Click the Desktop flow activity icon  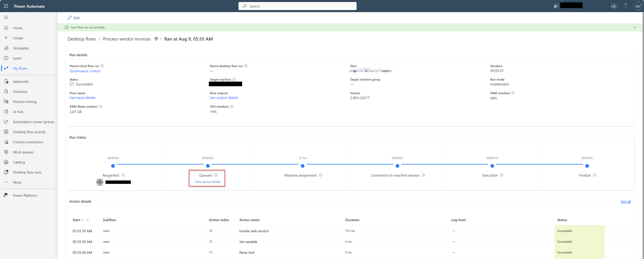click(7, 132)
